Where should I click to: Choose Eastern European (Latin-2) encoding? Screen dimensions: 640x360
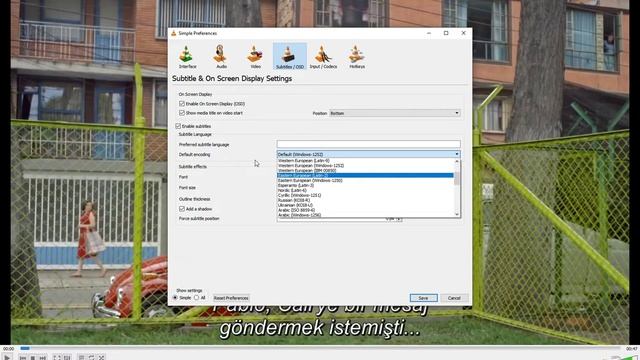point(365,176)
